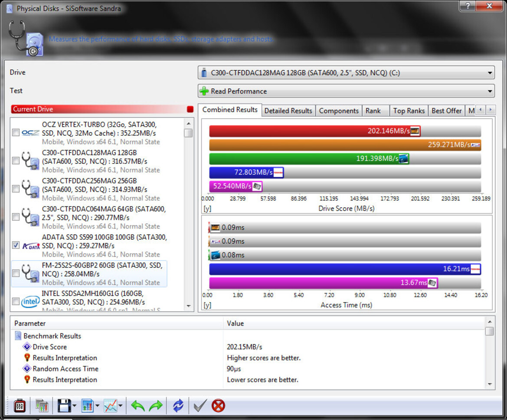
Task: Click the blue Refresh arrows icon
Action: click(x=178, y=405)
